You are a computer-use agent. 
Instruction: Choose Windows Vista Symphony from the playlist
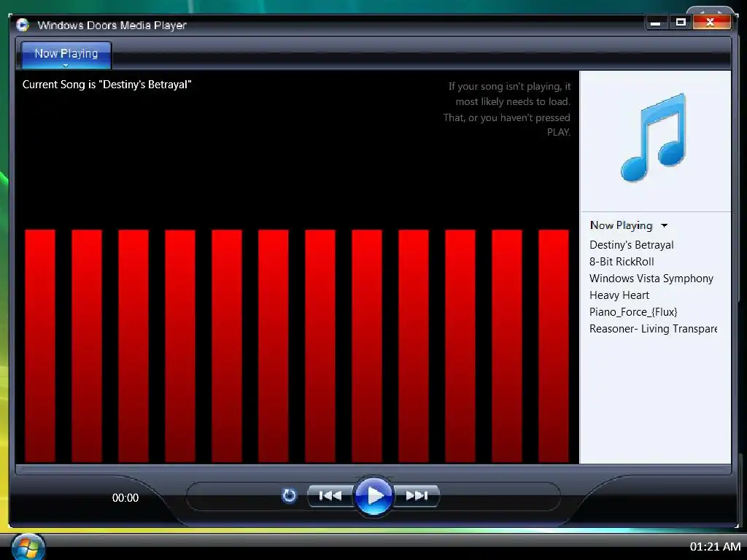click(x=651, y=278)
